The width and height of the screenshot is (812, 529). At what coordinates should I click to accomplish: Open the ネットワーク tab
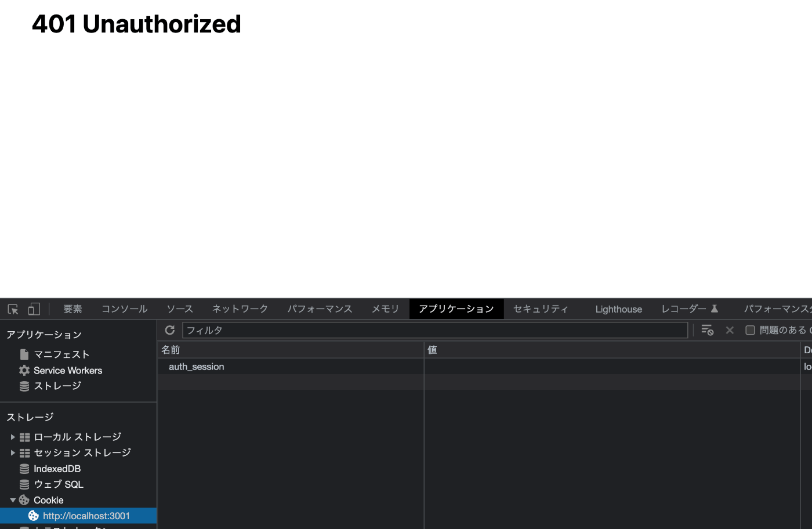click(240, 309)
